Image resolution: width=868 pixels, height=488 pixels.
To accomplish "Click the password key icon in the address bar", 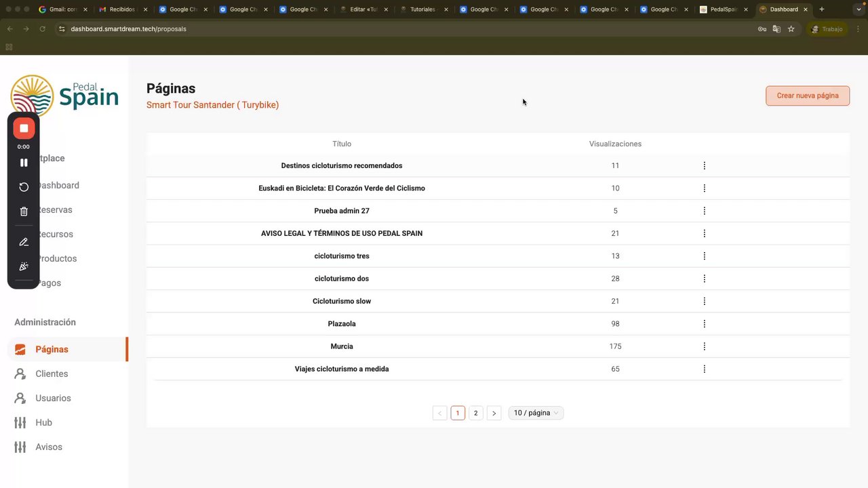I will pyautogui.click(x=762, y=29).
